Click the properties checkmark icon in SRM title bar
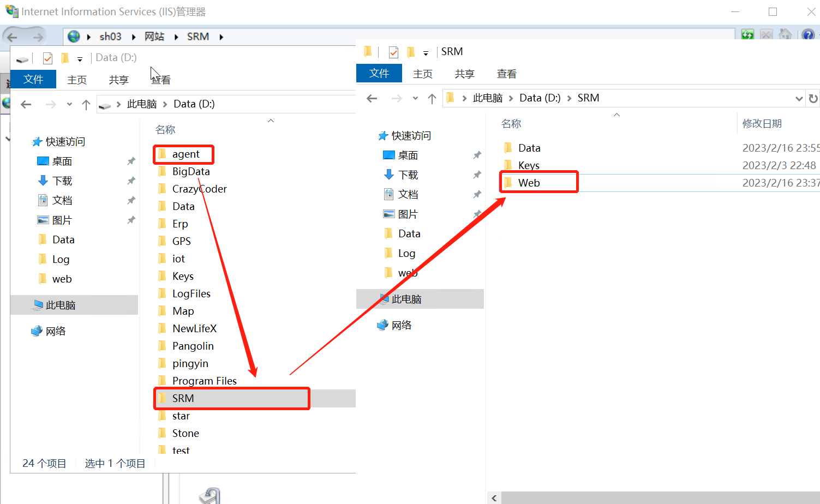The width and height of the screenshot is (820, 504). 393,52
